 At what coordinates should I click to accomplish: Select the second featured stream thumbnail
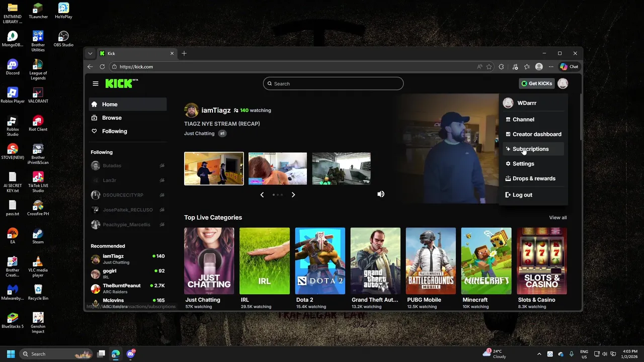278,168
